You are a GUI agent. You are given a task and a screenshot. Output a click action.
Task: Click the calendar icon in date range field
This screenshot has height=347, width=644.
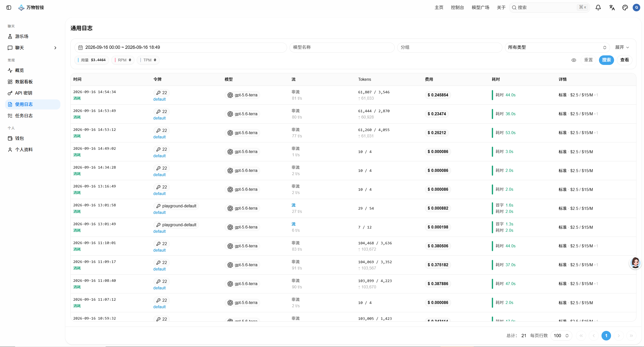[80, 48]
